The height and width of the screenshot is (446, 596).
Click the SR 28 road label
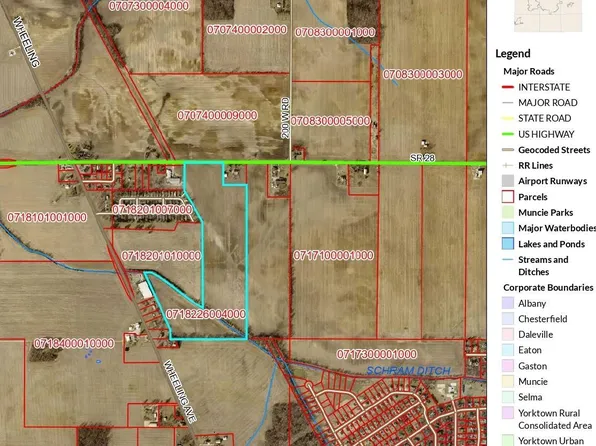[422, 158]
